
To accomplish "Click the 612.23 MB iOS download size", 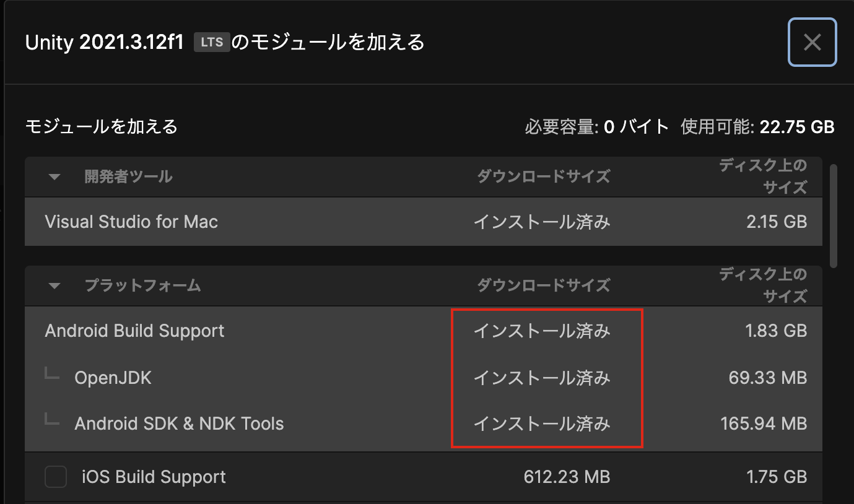I will pyautogui.click(x=567, y=477).
